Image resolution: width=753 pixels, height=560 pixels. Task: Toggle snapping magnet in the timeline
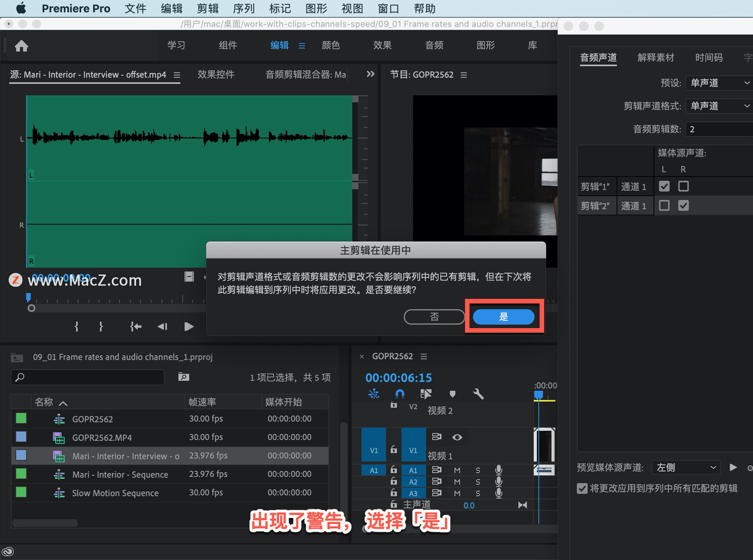(x=400, y=394)
